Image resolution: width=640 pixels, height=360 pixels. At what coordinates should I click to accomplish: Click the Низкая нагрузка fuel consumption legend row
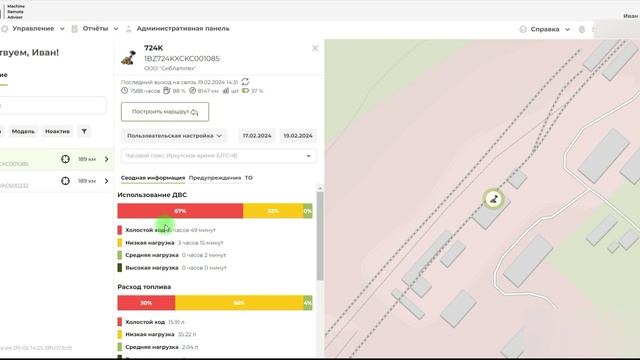click(x=157, y=334)
